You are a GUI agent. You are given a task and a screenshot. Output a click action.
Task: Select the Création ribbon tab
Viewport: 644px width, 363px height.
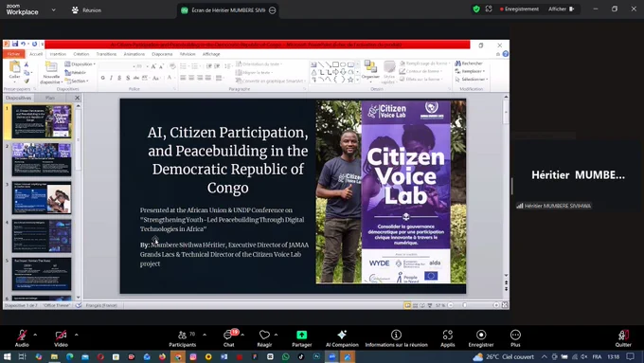click(81, 54)
